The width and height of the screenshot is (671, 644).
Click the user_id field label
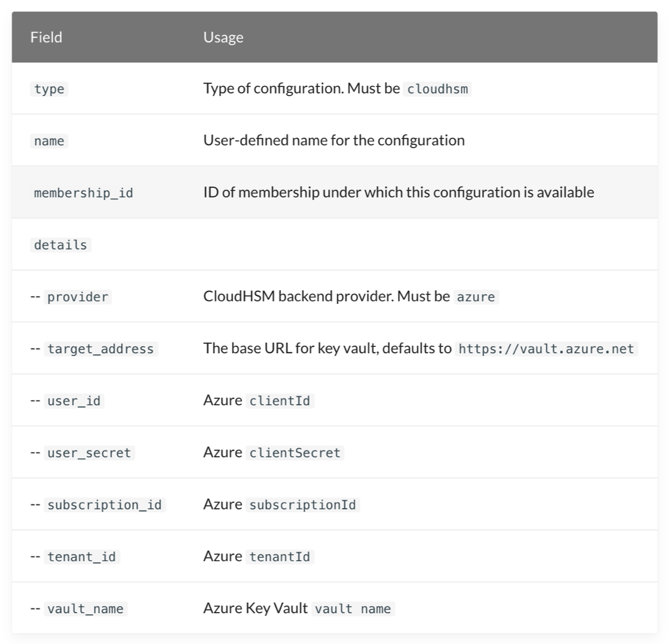click(74, 401)
